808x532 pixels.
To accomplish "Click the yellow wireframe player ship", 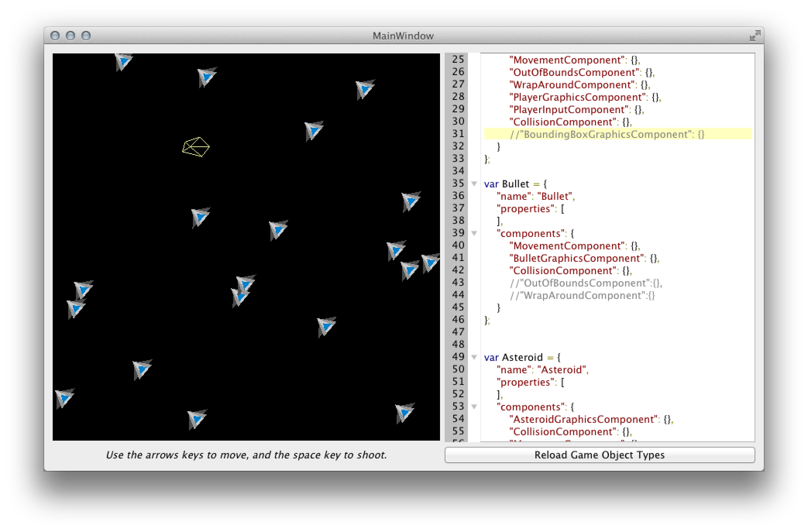I will [196, 147].
